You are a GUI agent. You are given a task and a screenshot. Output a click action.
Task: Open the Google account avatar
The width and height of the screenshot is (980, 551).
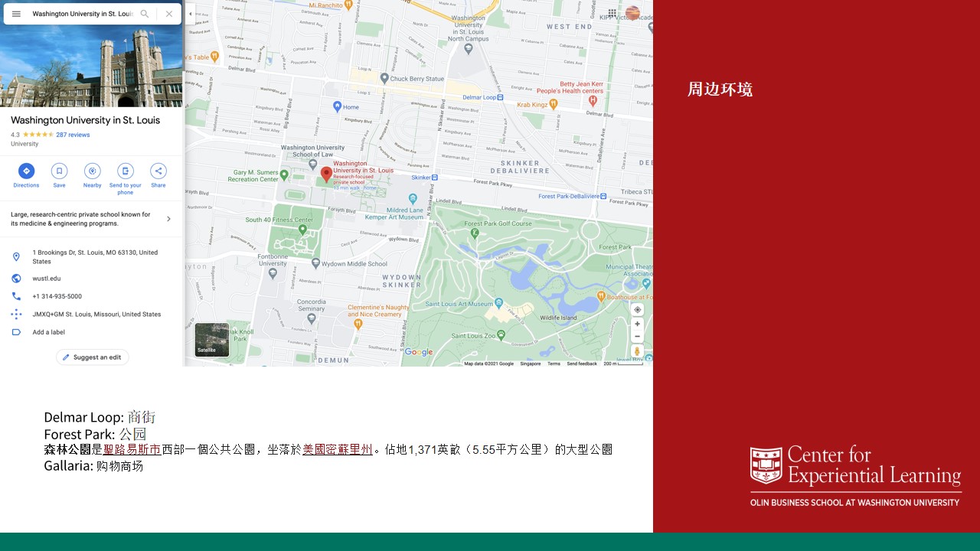pos(632,13)
